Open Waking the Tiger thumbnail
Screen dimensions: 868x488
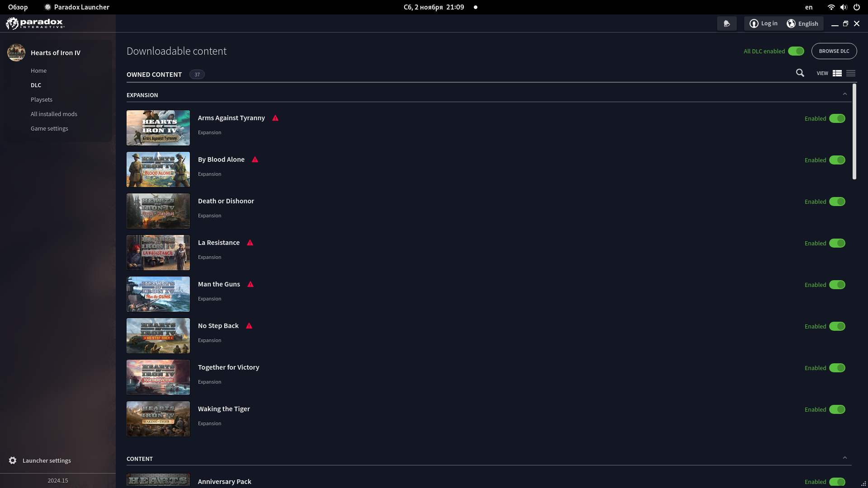pyautogui.click(x=158, y=419)
